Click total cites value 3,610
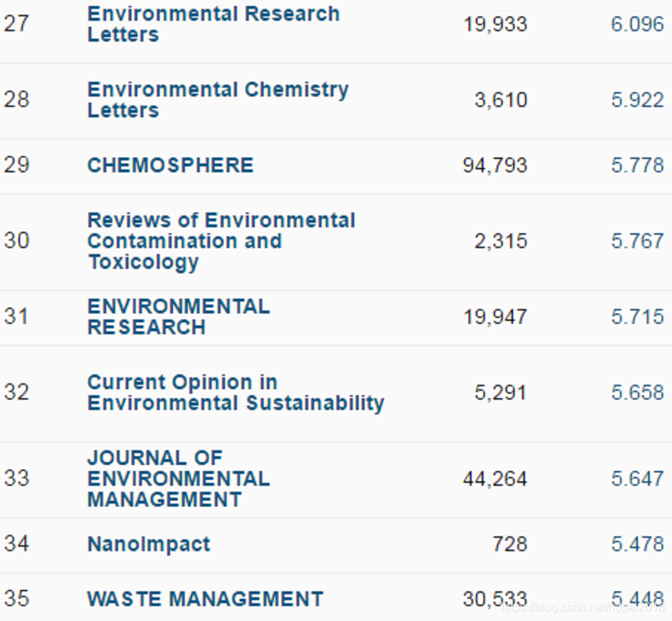Screen dimensions: 672x621 tap(500, 100)
